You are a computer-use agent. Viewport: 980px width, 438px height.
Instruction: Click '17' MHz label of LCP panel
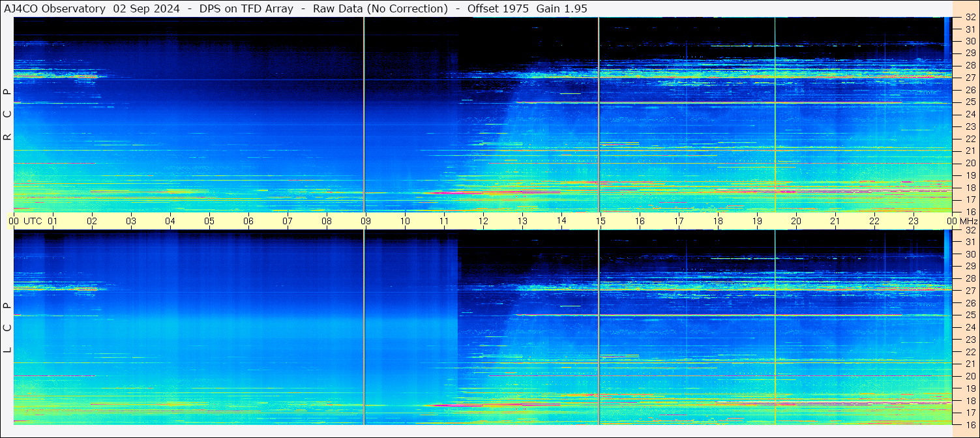point(970,413)
